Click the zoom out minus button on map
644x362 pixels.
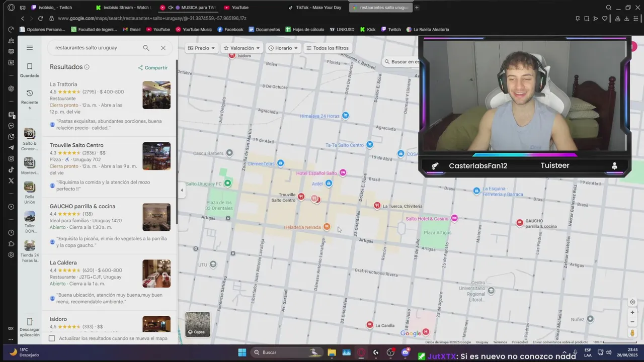[632, 322]
